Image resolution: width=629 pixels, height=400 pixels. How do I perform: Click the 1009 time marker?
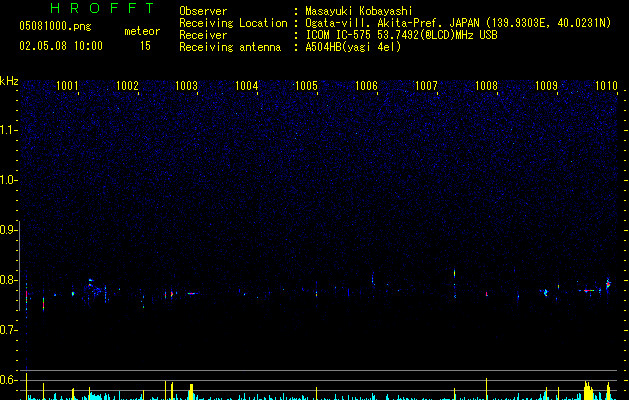pos(546,86)
